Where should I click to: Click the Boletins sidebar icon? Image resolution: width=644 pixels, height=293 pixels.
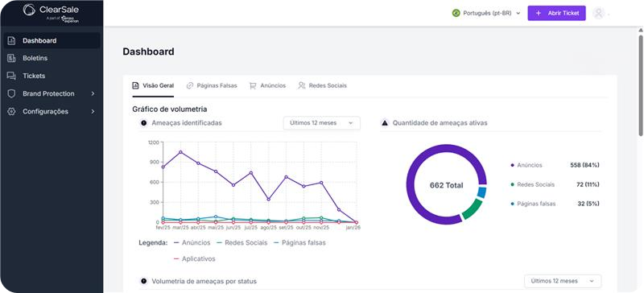pos(11,58)
